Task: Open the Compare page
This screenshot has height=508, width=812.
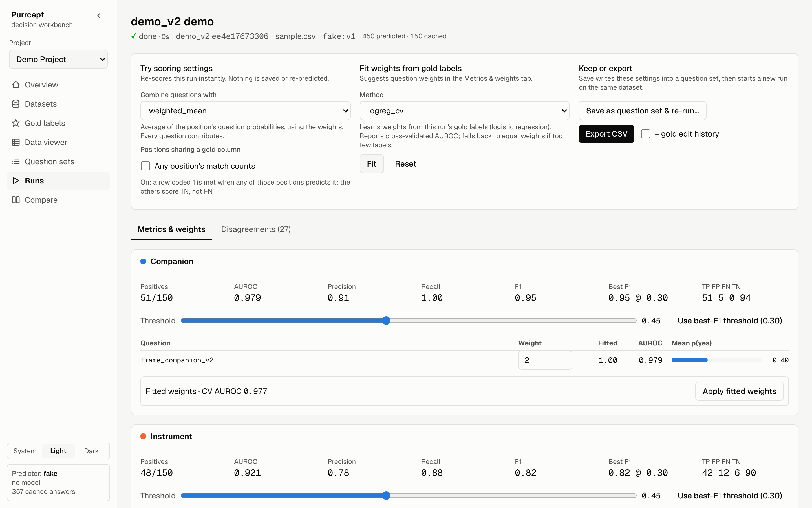Action: [x=58, y=200]
